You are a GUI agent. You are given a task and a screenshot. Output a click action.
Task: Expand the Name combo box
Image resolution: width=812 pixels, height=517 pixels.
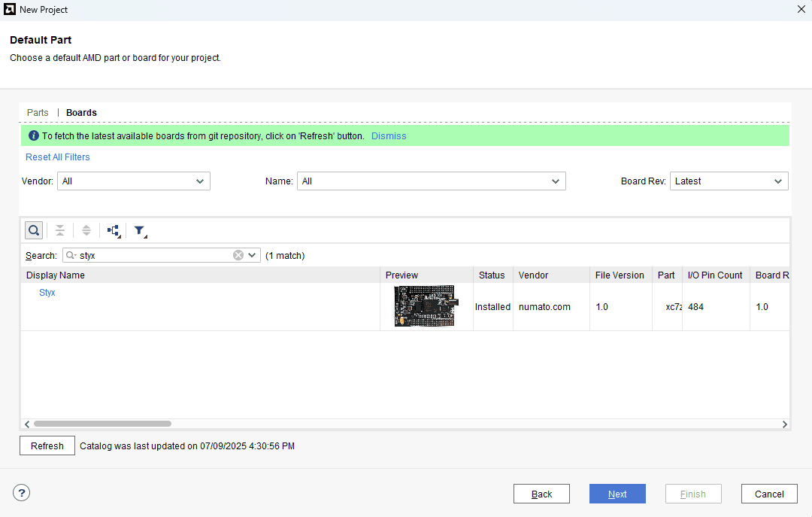[431, 181]
